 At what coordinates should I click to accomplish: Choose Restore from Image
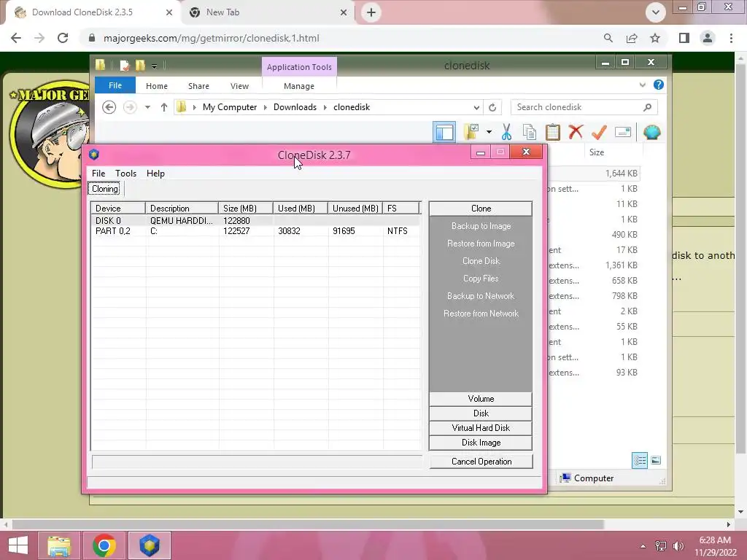tap(481, 244)
